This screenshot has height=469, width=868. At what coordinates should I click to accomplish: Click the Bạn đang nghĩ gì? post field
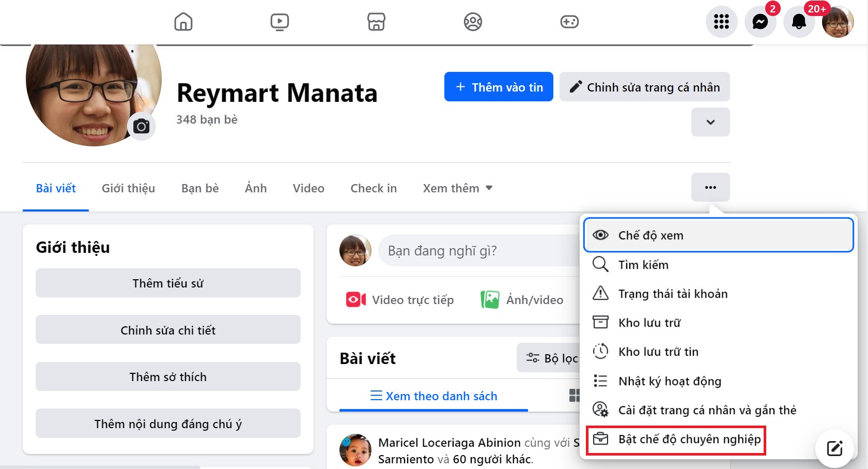coord(479,250)
